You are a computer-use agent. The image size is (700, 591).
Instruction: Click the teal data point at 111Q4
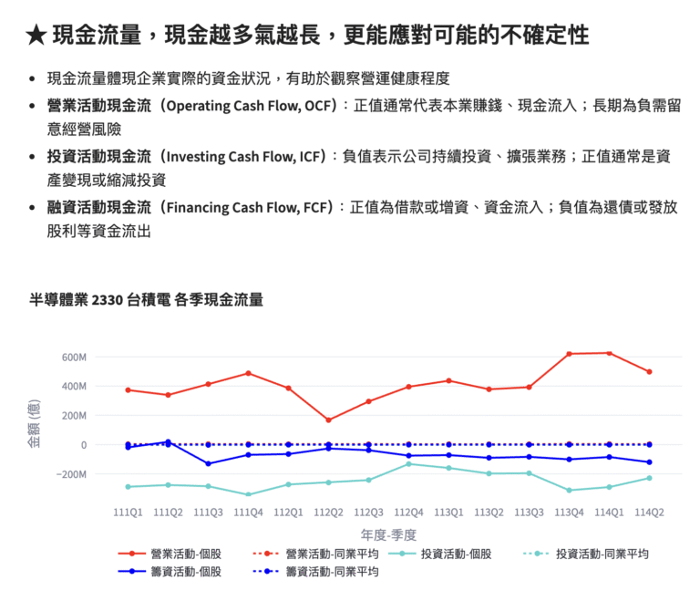pyautogui.click(x=248, y=494)
